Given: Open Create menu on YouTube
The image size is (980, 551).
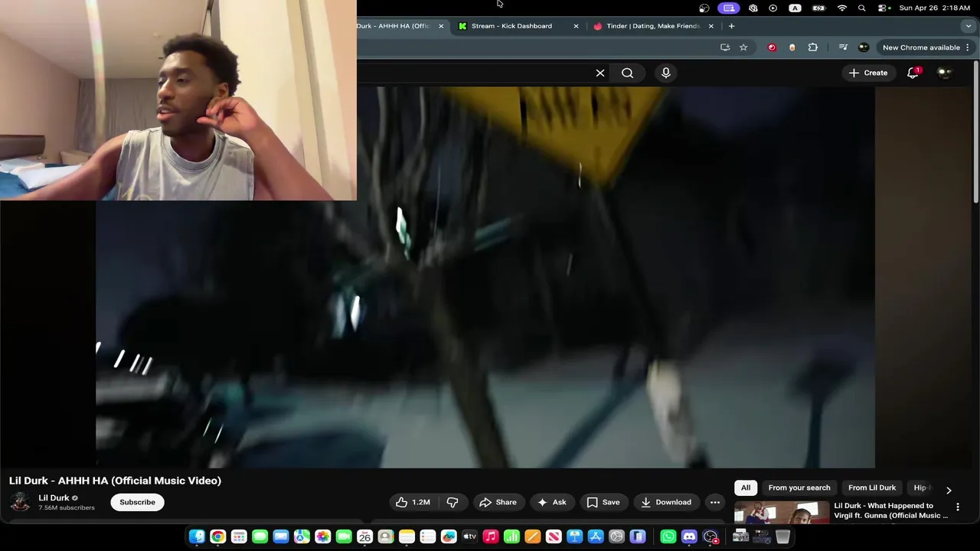Looking at the screenshot, I should pyautogui.click(x=868, y=73).
